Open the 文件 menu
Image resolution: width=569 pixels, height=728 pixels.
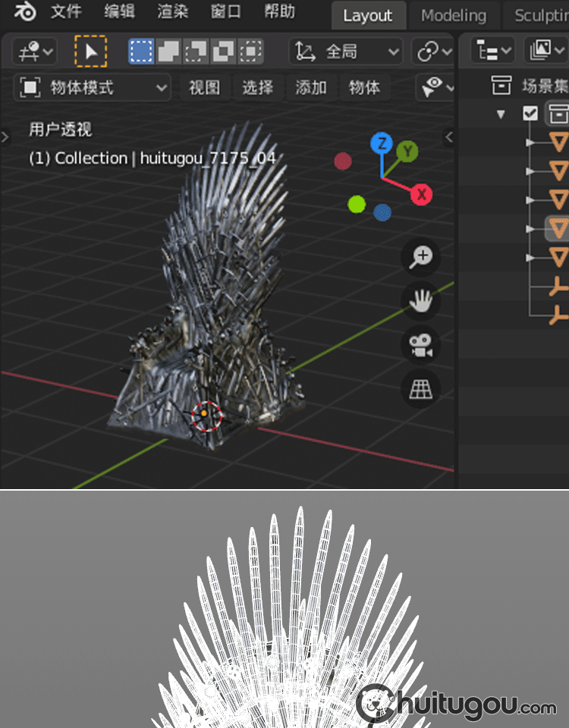click(x=66, y=12)
